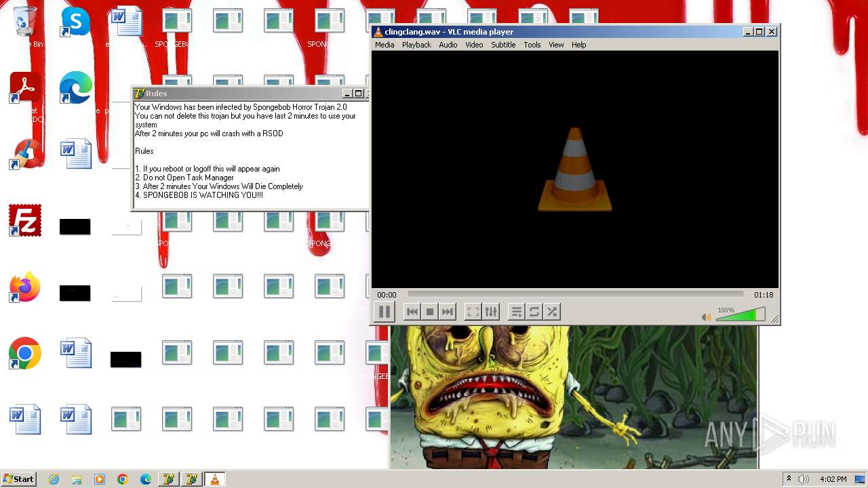Click the taskbar clock 4:02 PM
This screenshot has width=868, height=488.
(833, 479)
